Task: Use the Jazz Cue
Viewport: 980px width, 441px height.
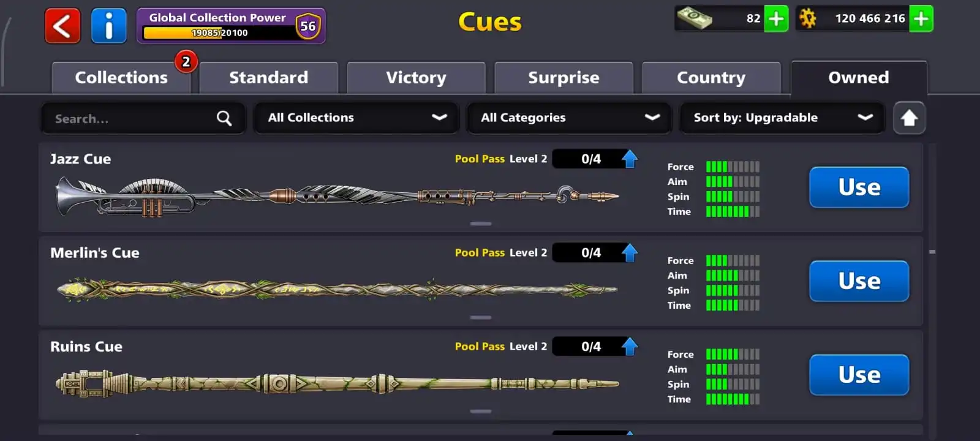Action: pyautogui.click(x=859, y=187)
